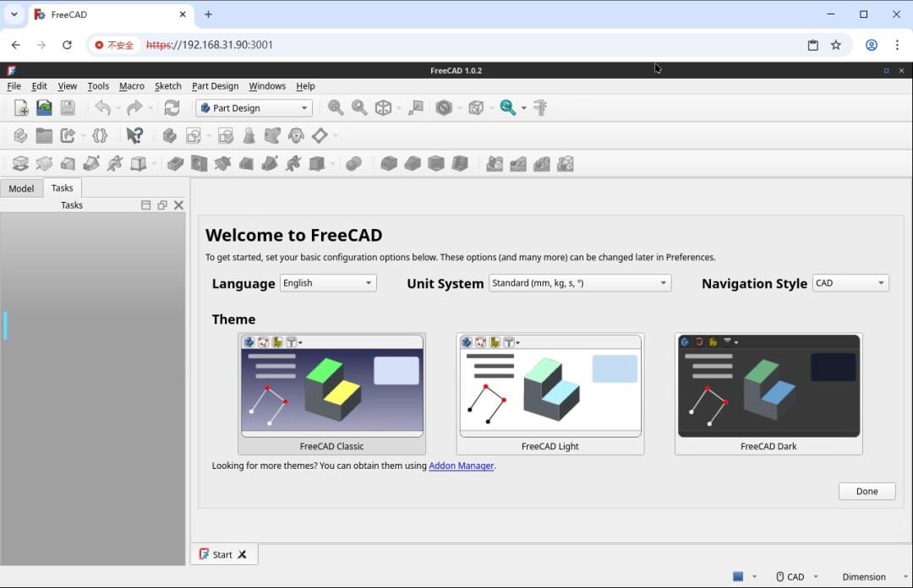Screen dimensions: 913x588
Task: Open the Measure tool caliper icon
Action: click(x=540, y=107)
